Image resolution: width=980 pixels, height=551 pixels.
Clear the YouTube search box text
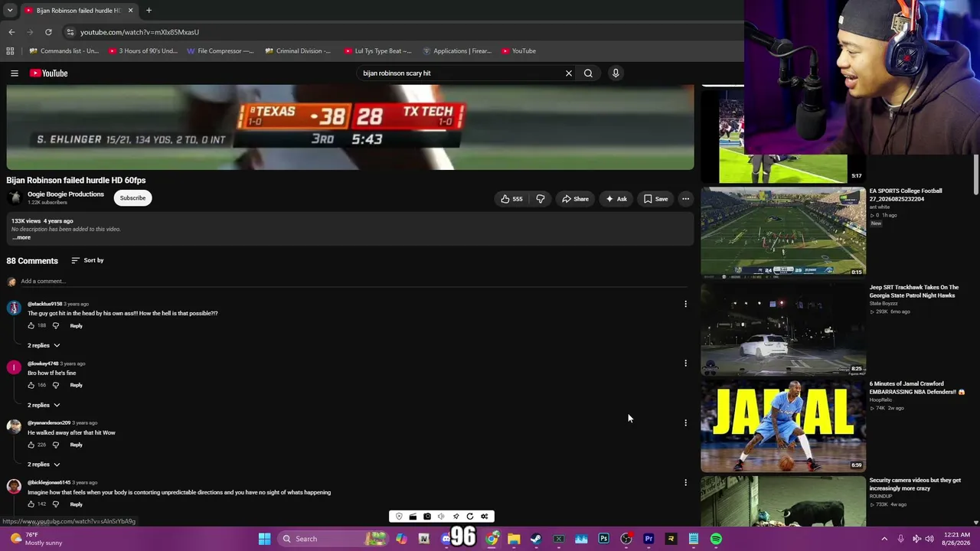tap(569, 73)
